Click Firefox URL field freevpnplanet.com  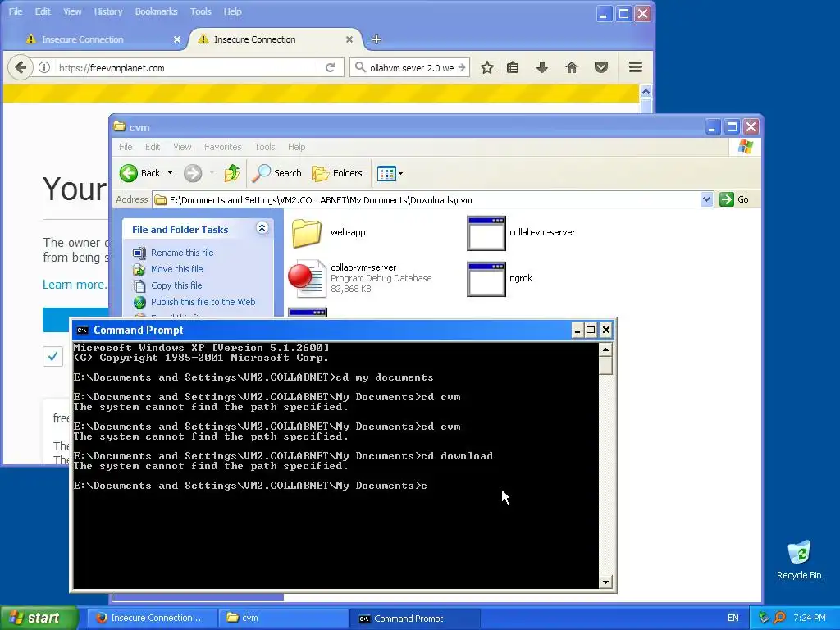188,67
